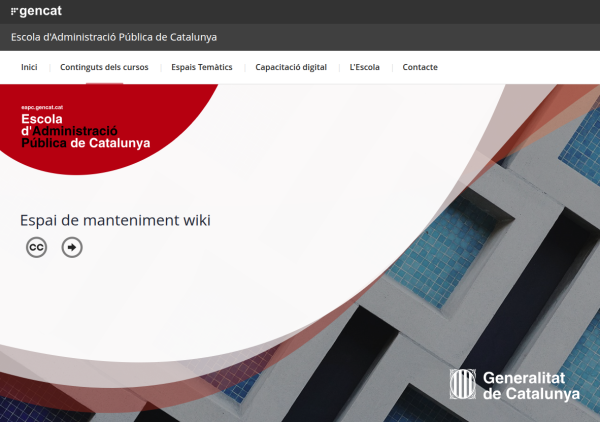Viewport: 600px width, 422px height.
Task: Click the red Escola d'Administració Pública logo
Action: click(85, 130)
